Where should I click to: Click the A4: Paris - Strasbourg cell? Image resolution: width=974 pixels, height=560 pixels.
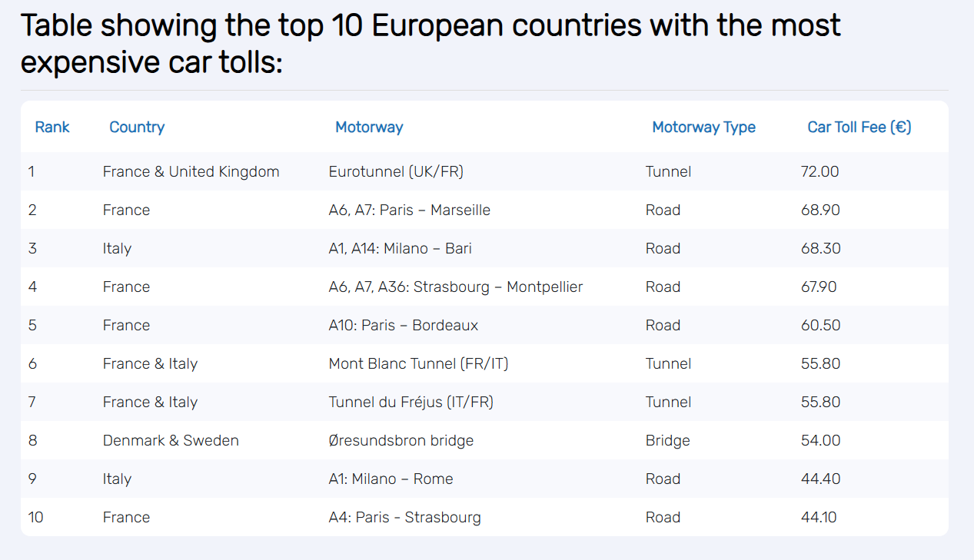click(x=404, y=517)
